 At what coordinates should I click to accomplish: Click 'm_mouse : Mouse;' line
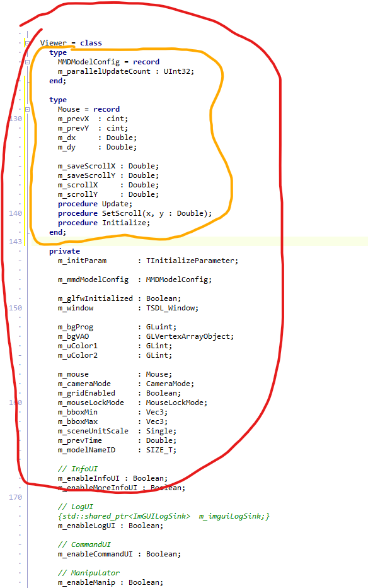click(x=115, y=374)
